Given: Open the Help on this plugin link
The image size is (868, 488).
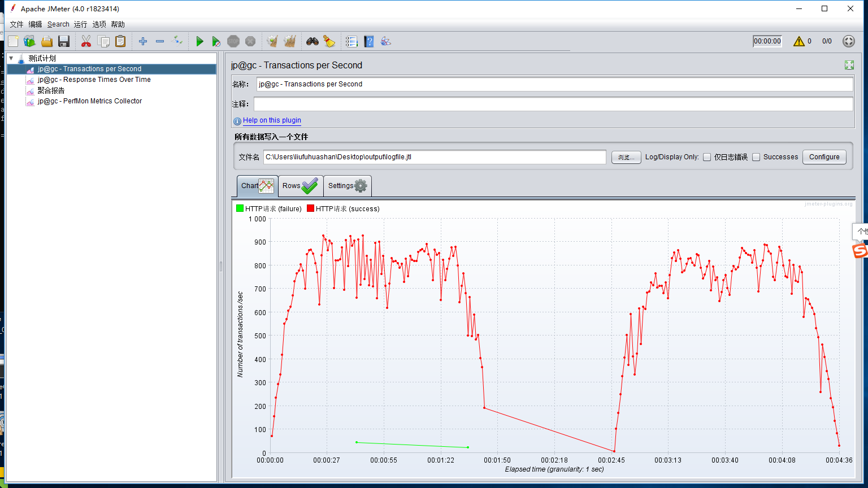Looking at the screenshot, I should pyautogui.click(x=272, y=120).
